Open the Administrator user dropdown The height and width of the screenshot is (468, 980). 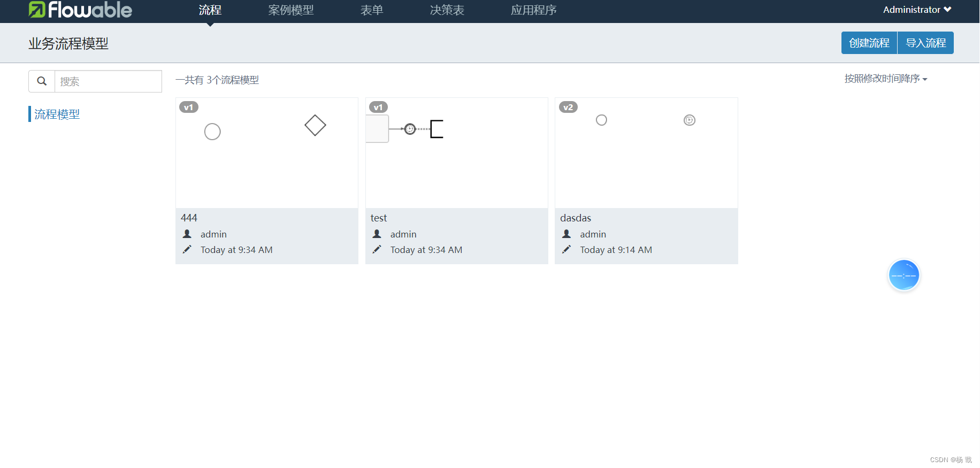[917, 10]
